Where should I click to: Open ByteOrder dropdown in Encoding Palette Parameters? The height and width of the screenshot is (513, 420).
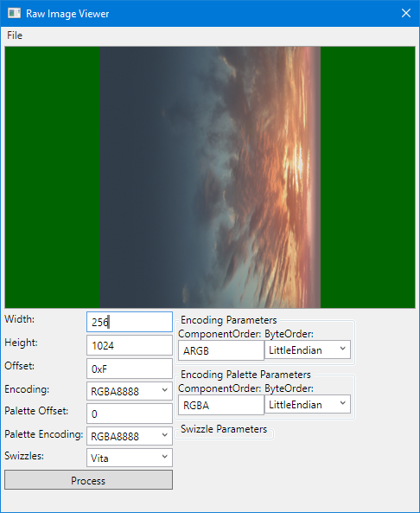308,404
